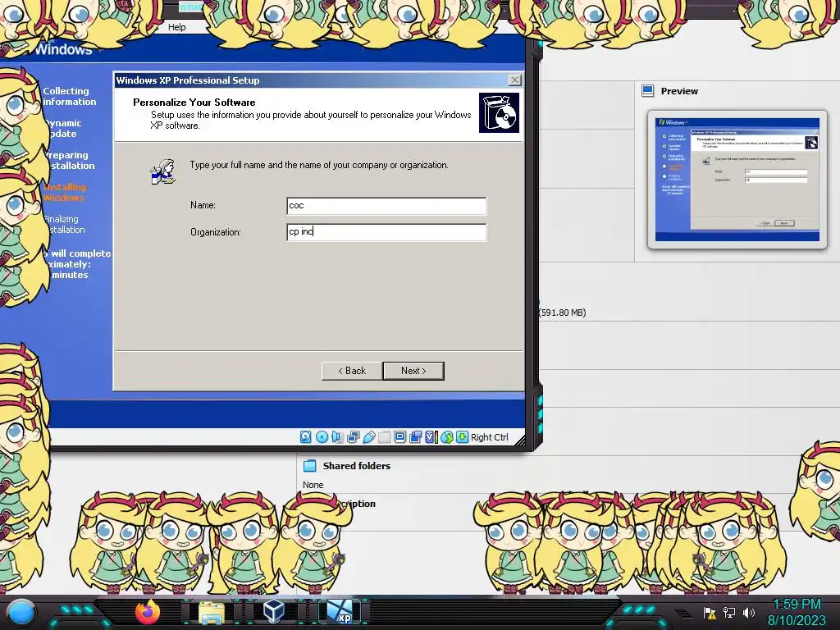
Task: Click the USB devices status icon
Action: pos(368,437)
